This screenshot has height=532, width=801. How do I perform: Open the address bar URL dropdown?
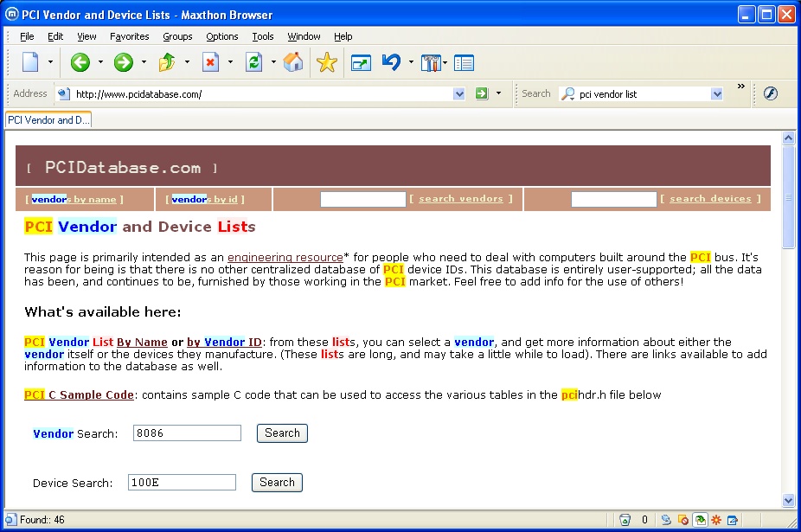(458, 94)
